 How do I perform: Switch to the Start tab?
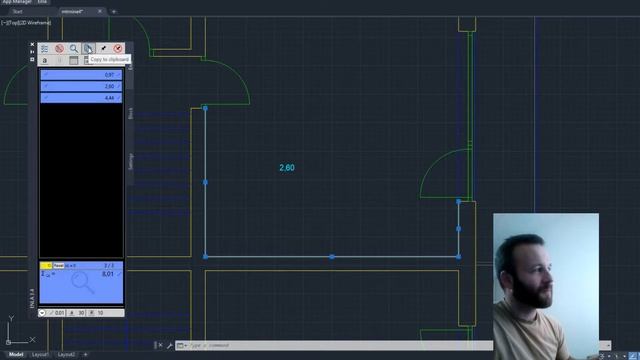pyautogui.click(x=18, y=11)
